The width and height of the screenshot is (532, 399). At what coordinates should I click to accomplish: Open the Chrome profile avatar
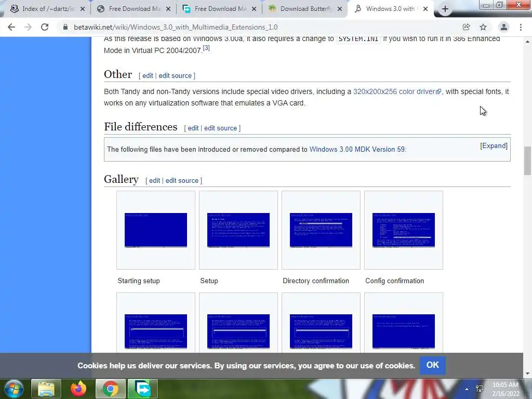(504, 27)
